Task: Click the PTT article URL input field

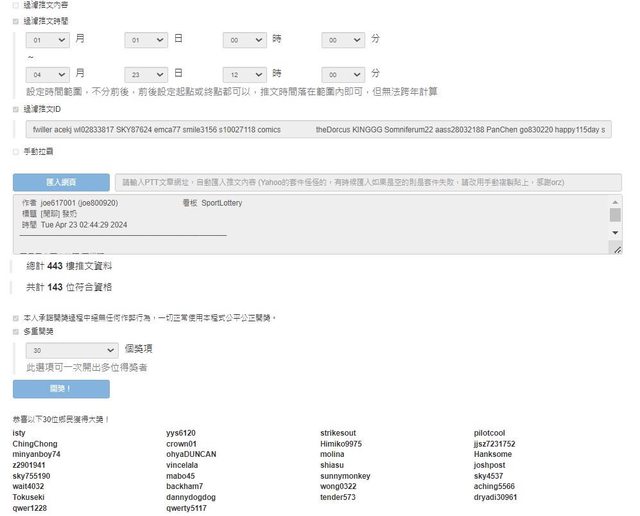Action: pos(367,182)
